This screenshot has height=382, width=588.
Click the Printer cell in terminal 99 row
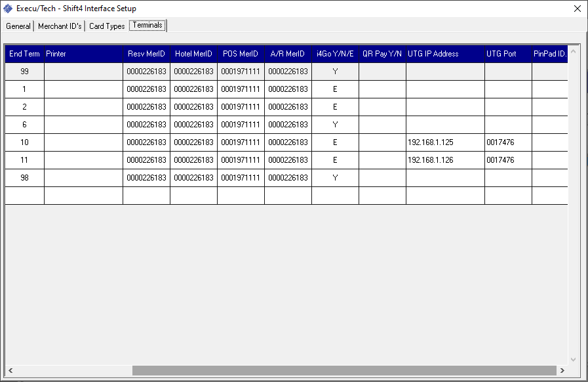tap(84, 72)
